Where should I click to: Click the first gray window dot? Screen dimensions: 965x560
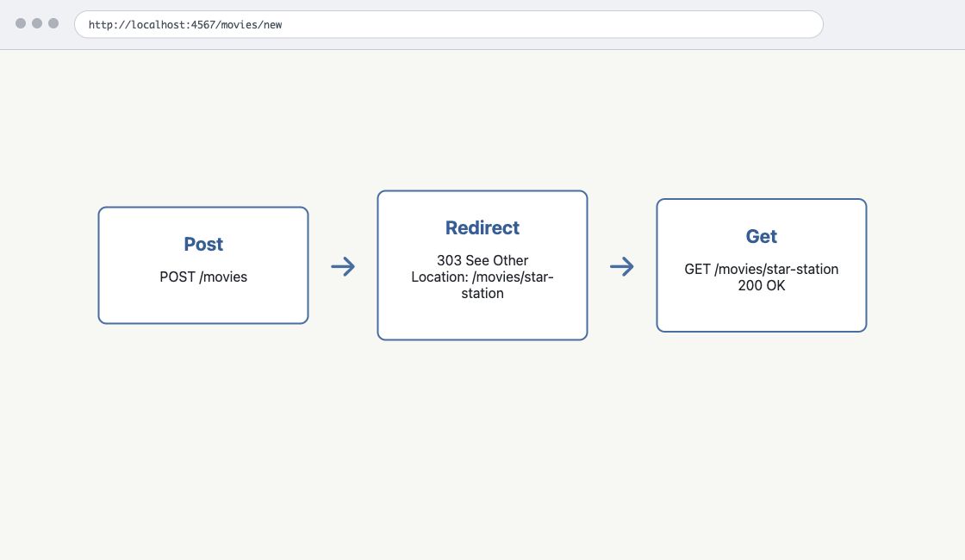(21, 23)
